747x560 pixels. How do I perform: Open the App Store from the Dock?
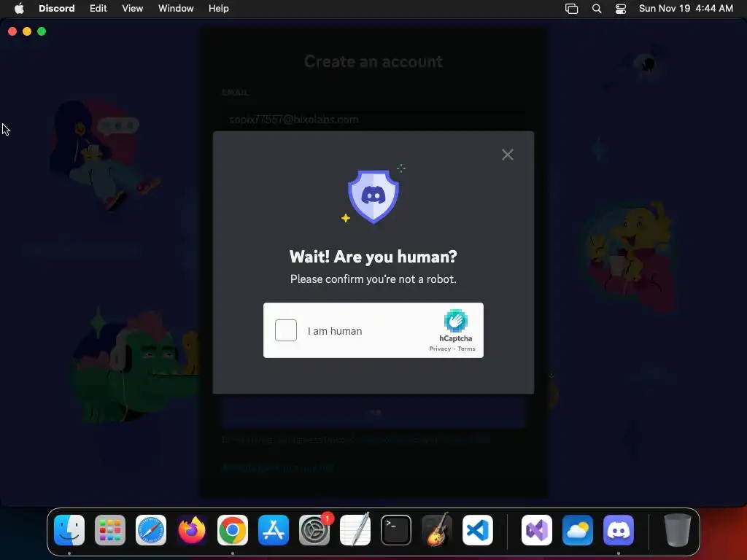point(274,530)
